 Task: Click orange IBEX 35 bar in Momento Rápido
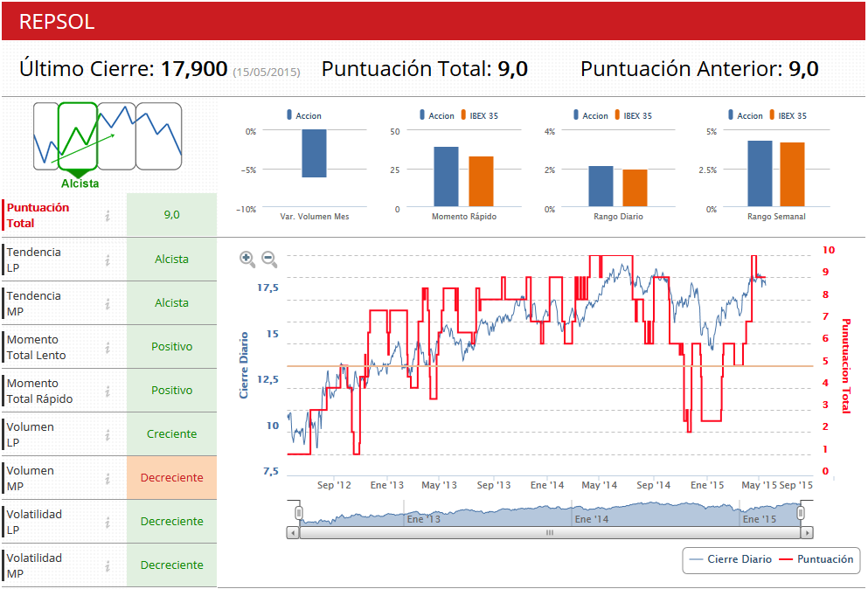[x=481, y=182]
